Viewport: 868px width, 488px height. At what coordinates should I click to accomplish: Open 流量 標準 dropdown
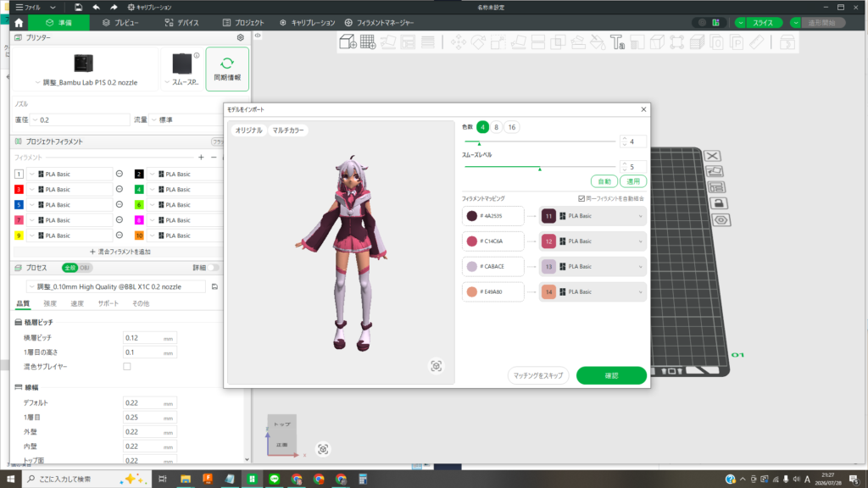[x=187, y=120]
